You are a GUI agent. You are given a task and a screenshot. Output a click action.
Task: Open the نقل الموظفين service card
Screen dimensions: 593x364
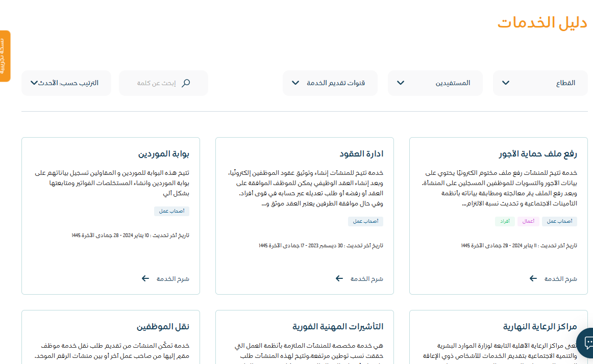tap(163, 326)
